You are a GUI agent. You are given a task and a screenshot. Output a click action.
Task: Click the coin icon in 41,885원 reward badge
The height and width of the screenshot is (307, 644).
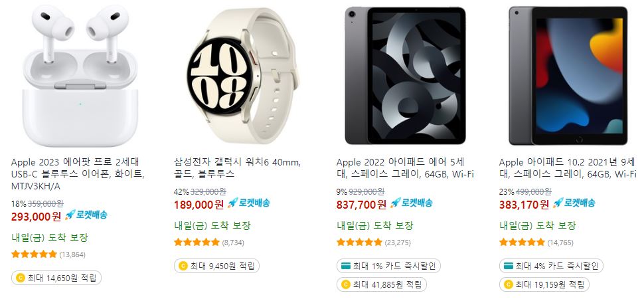coord(345,284)
